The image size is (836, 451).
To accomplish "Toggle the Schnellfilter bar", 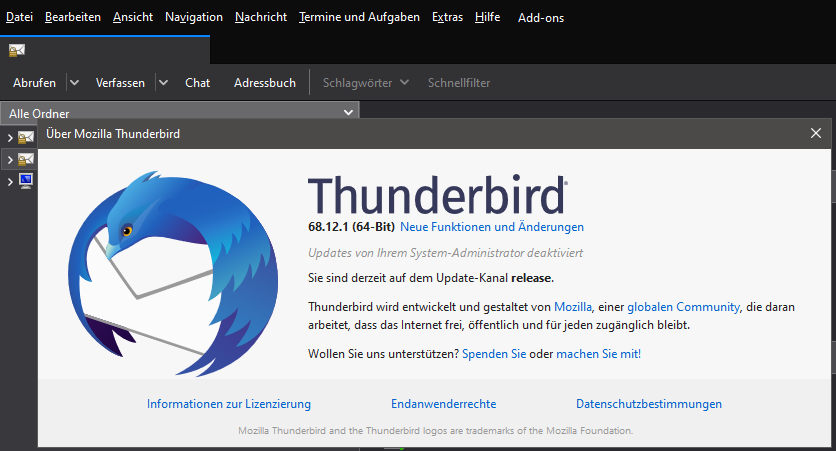I will [x=459, y=83].
